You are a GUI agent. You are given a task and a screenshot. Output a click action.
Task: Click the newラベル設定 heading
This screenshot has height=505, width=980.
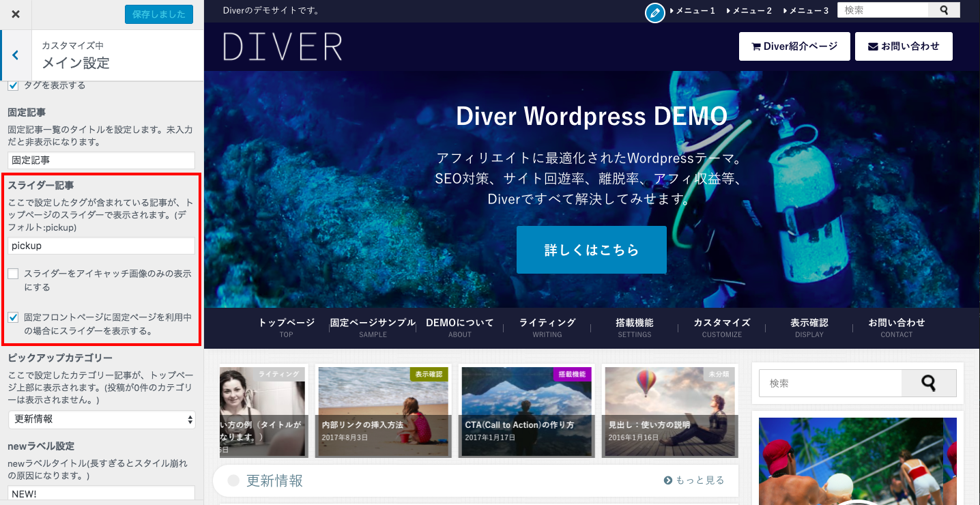tap(41, 446)
